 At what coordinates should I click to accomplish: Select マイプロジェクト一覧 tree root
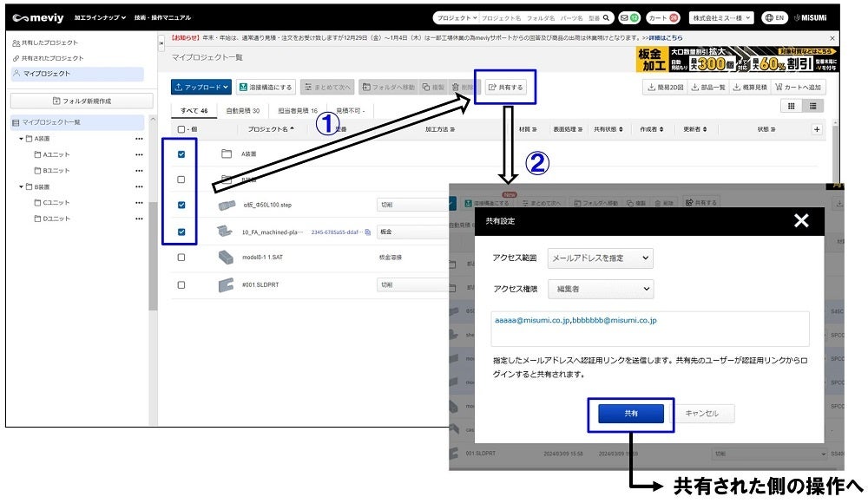[x=77, y=122]
